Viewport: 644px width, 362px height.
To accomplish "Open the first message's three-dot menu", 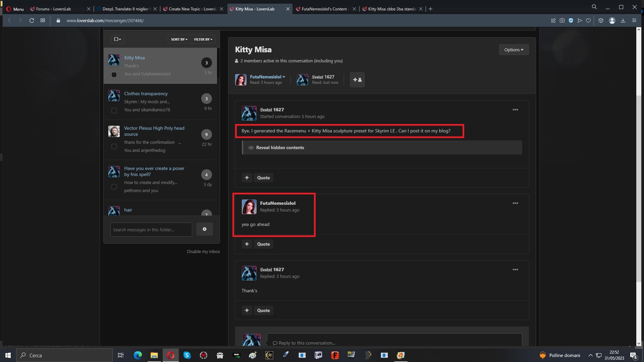I will [x=515, y=110].
